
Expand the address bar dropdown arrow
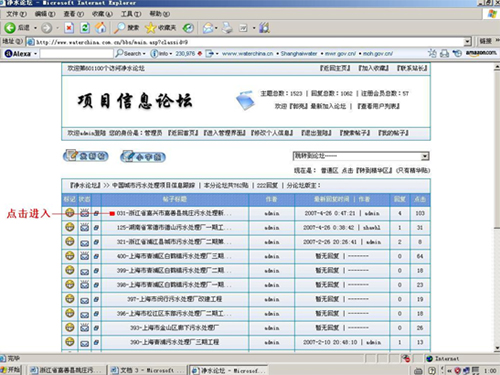point(467,42)
